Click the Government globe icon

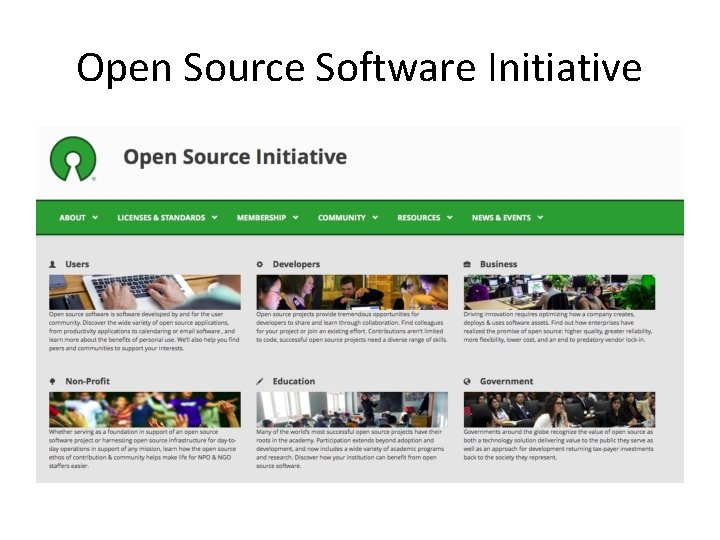tap(467, 381)
